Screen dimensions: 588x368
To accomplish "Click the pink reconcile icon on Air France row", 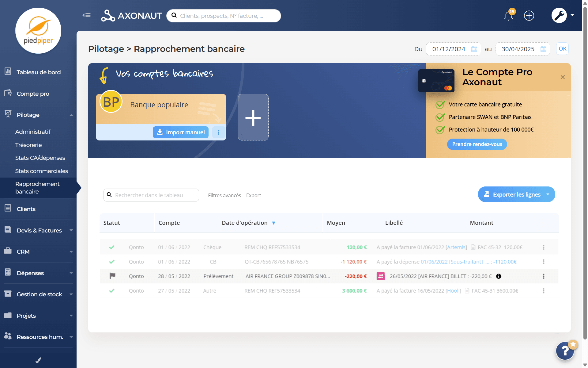I will pyautogui.click(x=380, y=276).
